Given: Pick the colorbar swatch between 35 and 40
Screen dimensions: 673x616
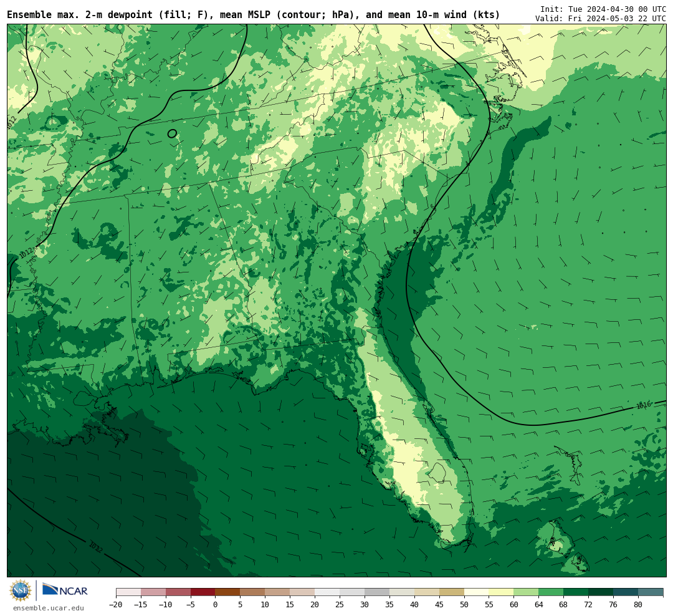Looking at the screenshot, I should pos(402,592).
